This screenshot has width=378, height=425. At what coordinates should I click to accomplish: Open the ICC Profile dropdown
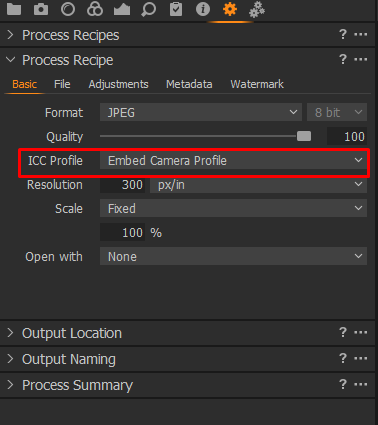pyautogui.click(x=233, y=160)
